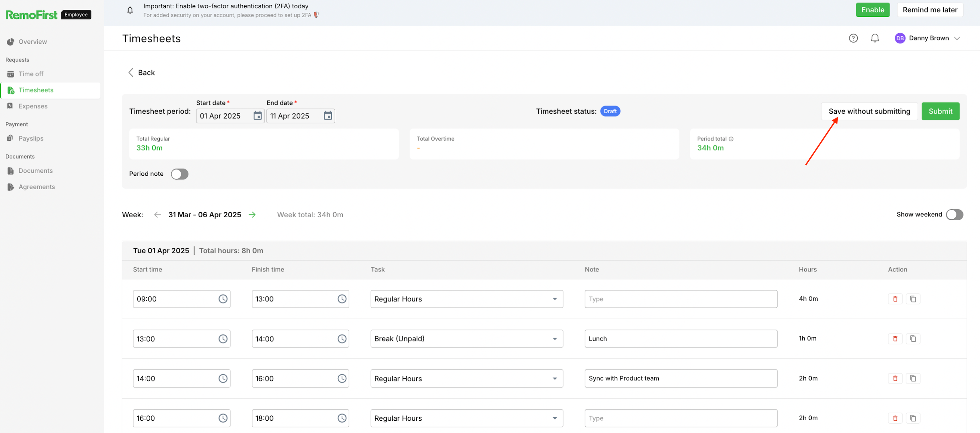Click Save without submitting

(869, 111)
